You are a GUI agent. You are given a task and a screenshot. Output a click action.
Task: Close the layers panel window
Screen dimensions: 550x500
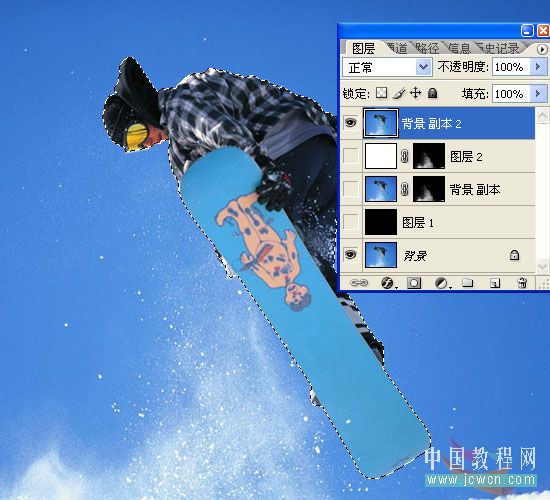pos(543,31)
